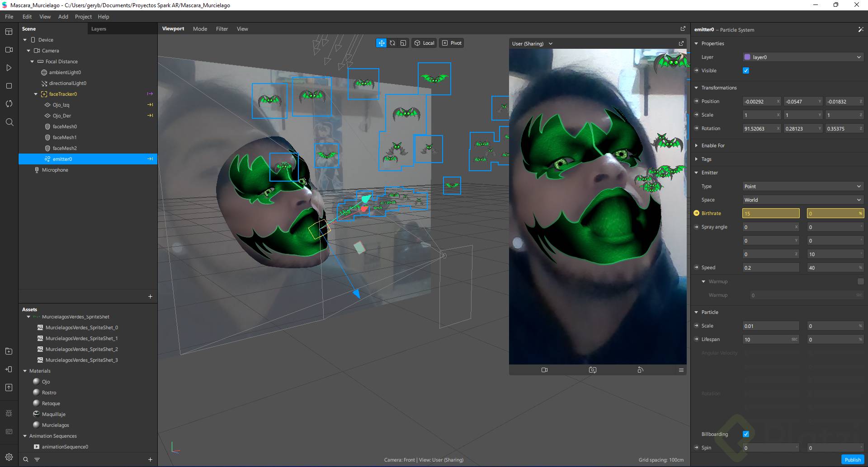Click the patch arrow on Ojo_Der row
The image size is (868, 467).
[150, 116]
